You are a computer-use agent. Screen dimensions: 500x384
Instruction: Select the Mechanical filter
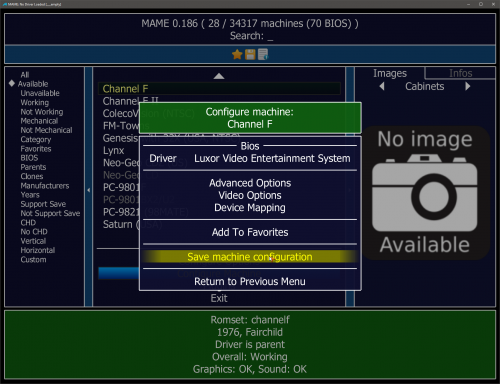click(39, 121)
